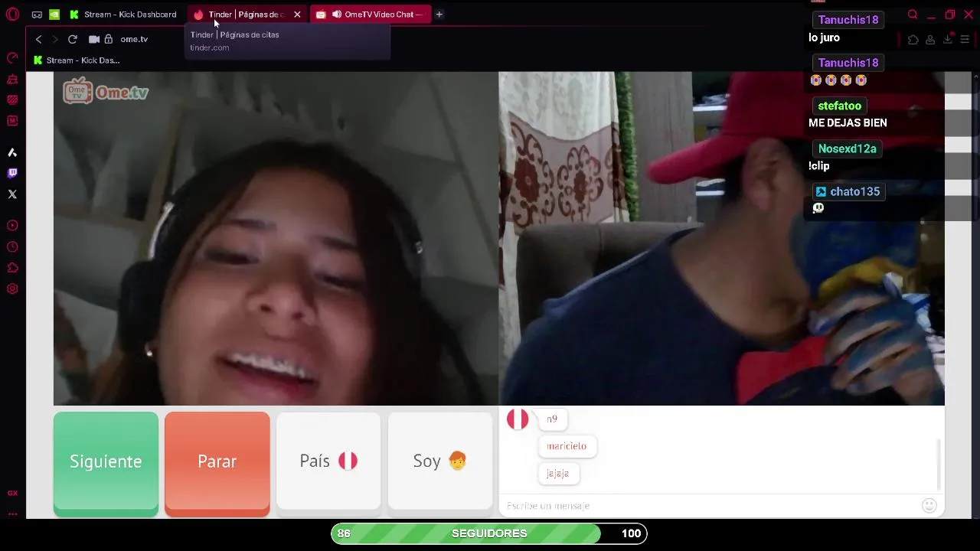Click the GX label at sidebar bottom
Viewport: 980px width, 551px height.
12,494
